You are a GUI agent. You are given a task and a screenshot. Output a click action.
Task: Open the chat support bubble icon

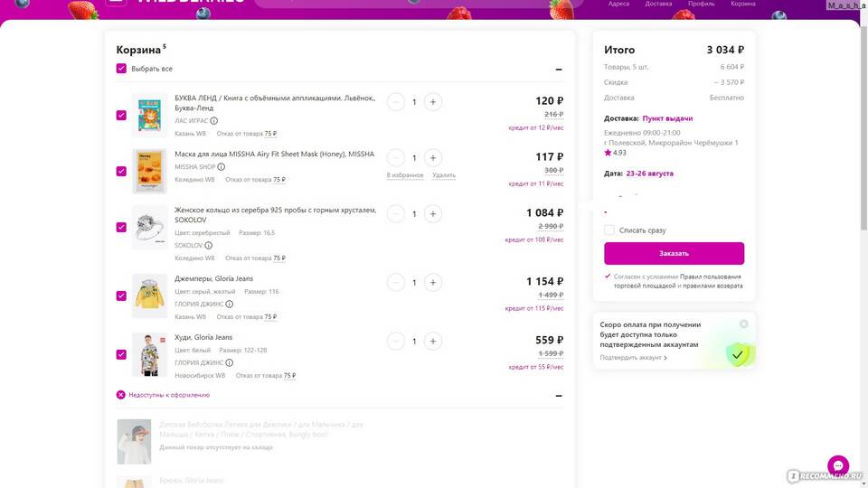tap(838, 466)
